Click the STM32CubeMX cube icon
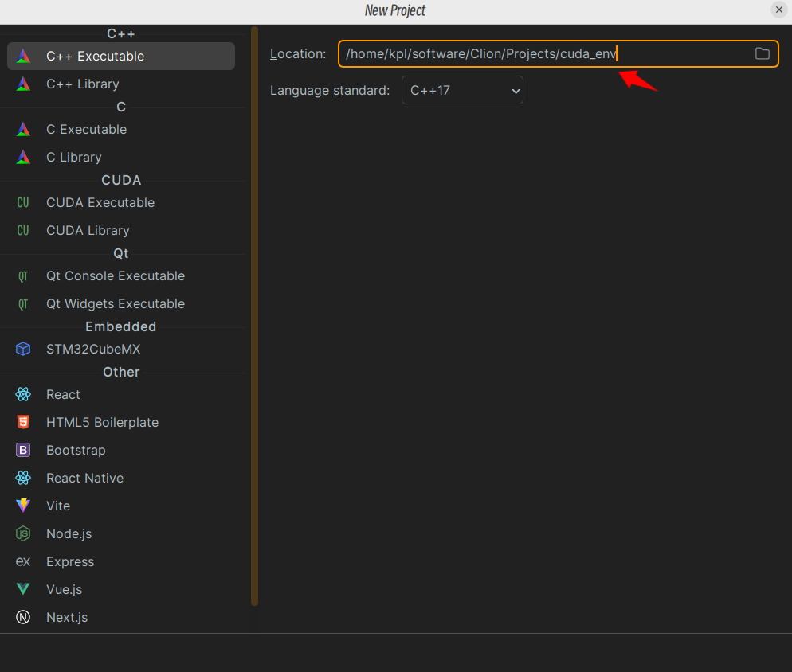Viewport: 792px width, 672px height. click(x=23, y=349)
